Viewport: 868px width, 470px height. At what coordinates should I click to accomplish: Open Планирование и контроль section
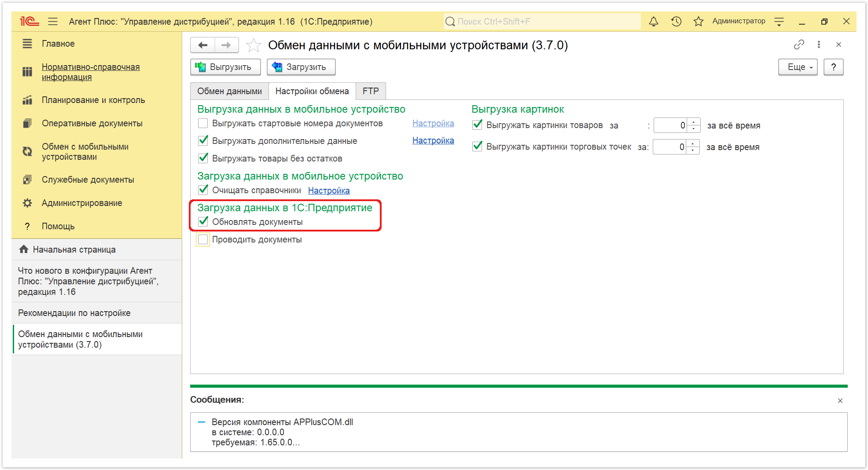click(93, 100)
